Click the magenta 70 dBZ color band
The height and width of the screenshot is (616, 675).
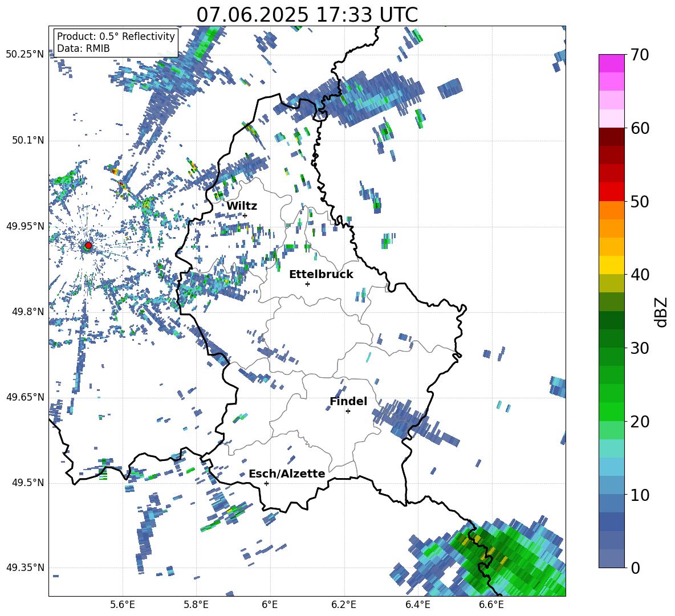(x=611, y=63)
